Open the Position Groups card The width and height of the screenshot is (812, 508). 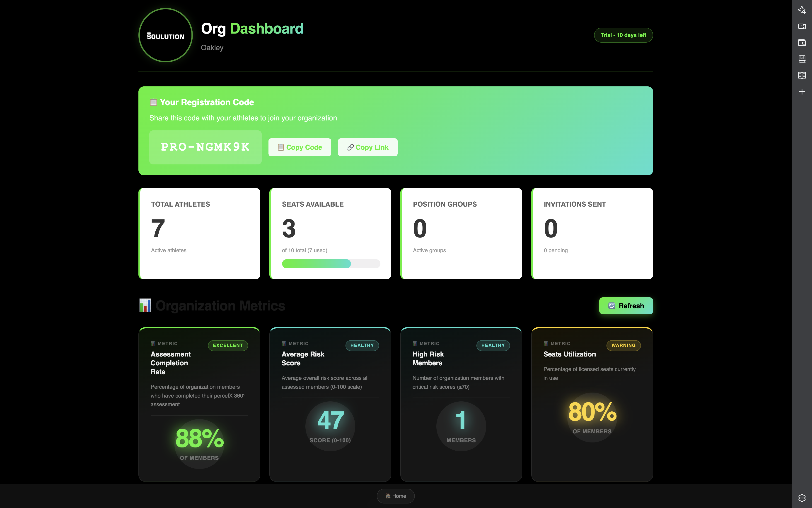tap(461, 234)
